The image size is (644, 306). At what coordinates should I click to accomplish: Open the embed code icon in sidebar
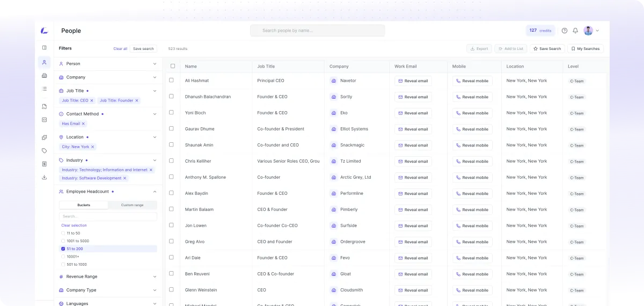45,120
